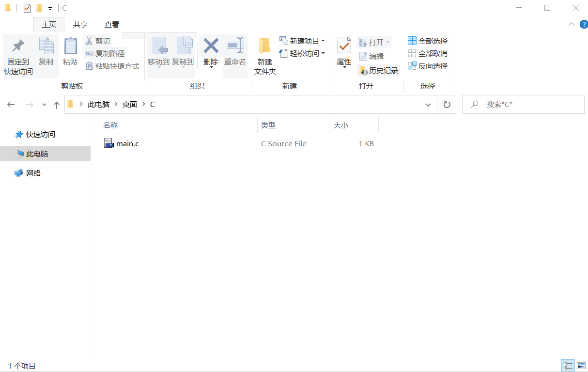Click the 历史记录 history icon
The image size is (588, 372).
click(x=363, y=71)
